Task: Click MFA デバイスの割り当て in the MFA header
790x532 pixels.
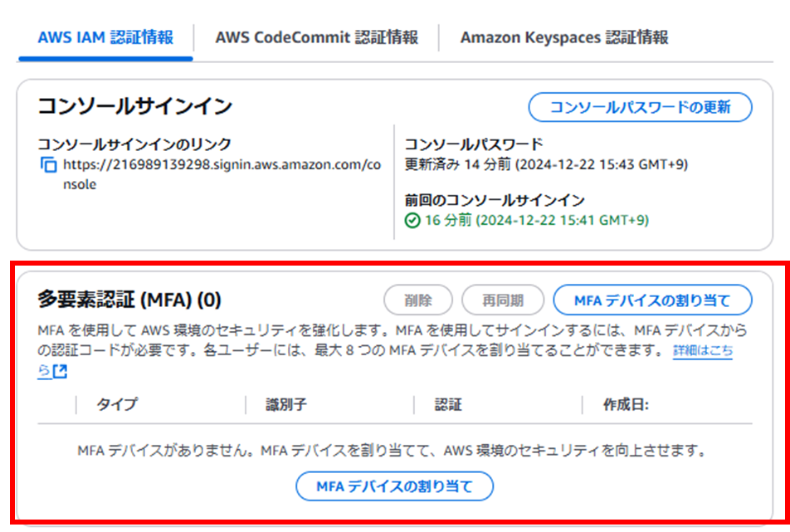Action: click(x=652, y=300)
